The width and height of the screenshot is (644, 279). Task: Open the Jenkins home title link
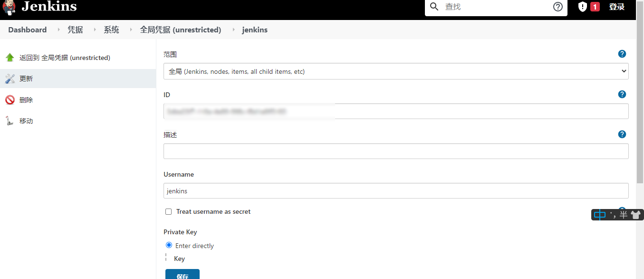tap(49, 7)
